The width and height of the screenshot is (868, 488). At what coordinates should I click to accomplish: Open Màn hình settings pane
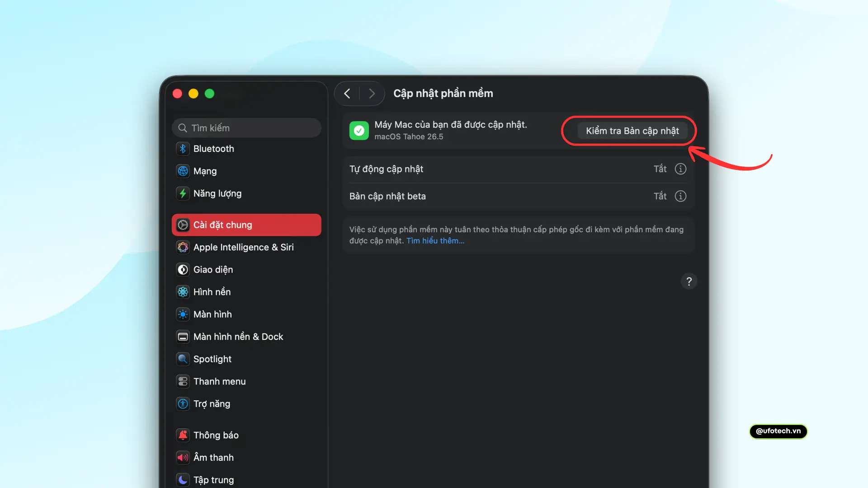point(246,314)
